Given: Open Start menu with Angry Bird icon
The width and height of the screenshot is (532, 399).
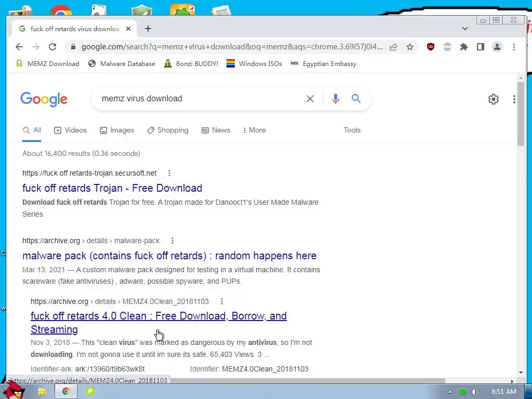Looking at the screenshot, I should (15, 391).
